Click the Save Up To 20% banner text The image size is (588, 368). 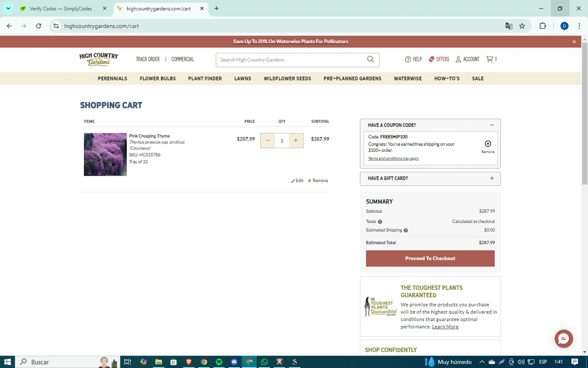290,42
